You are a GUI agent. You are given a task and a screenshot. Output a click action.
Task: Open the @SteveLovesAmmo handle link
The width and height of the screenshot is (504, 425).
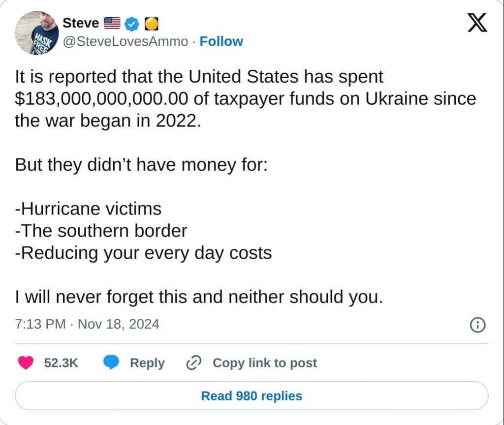[x=126, y=42]
